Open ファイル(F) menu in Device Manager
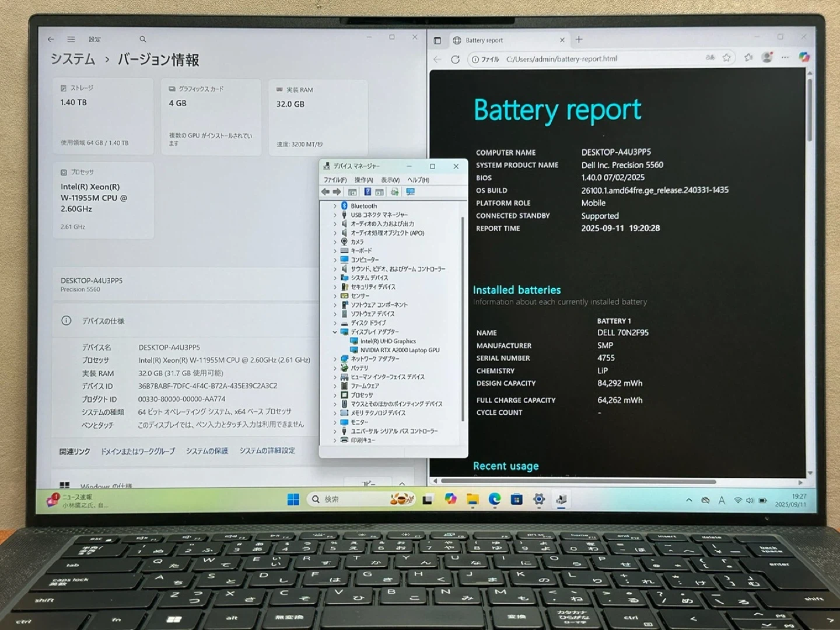Image resolution: width=840 pixels, height=630 pixels. (335, 180)
